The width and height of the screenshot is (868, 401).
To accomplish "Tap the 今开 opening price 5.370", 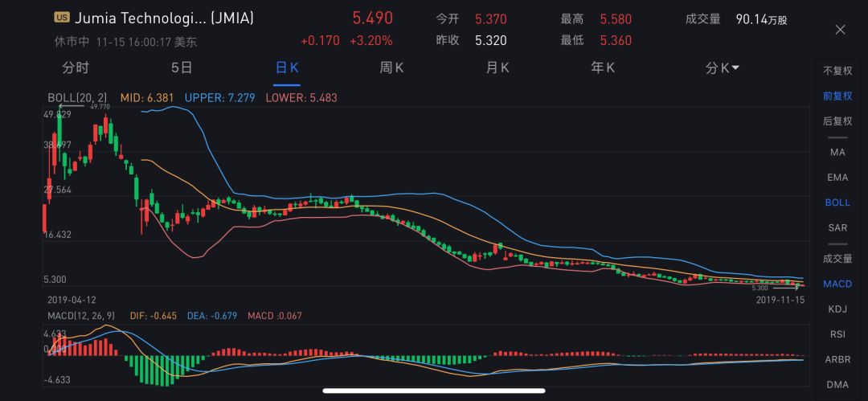I will tap(490, 19).
